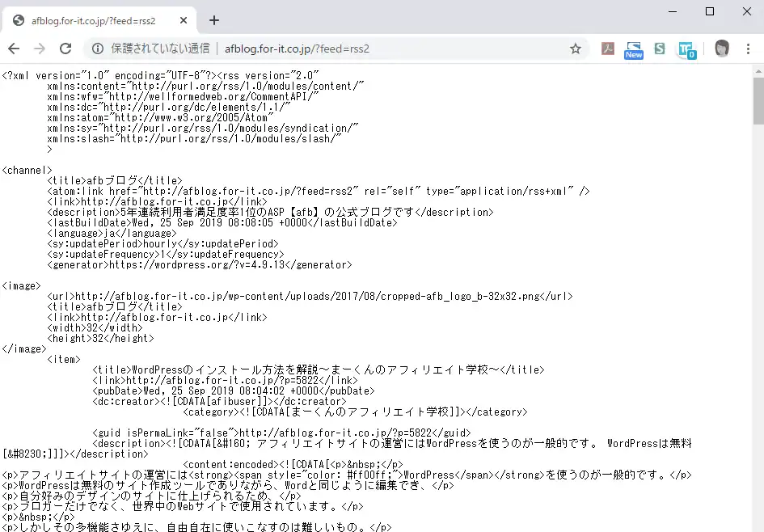764x532 pixels.
Task: Click the vertical scrollbar thumb
Action: point(758,100)
